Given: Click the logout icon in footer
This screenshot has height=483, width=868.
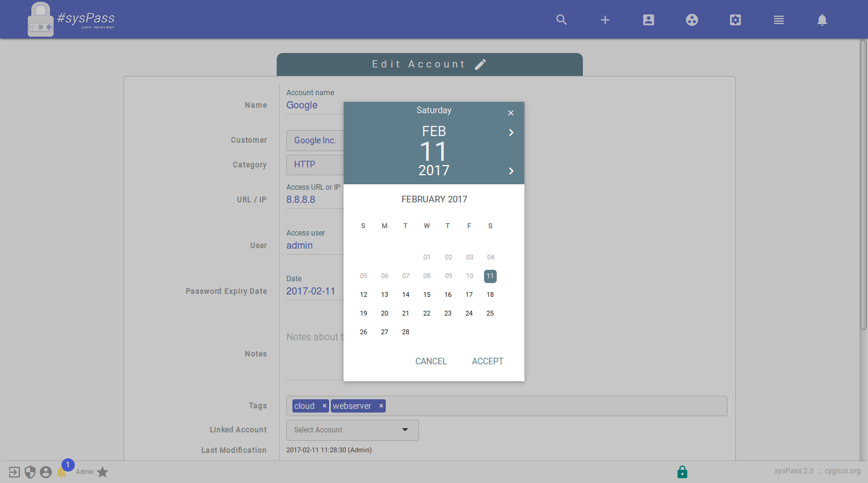Looking at the screenshot, I should pos(14,472).
